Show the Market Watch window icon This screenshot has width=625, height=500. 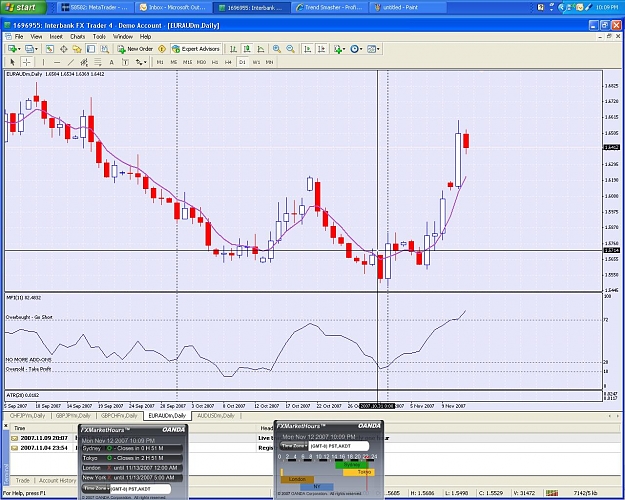click(x=49, y=49)
